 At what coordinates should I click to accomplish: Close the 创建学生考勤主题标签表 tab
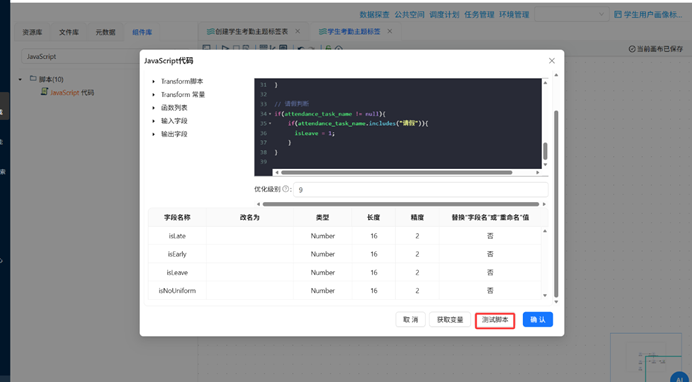click(297, 31)
